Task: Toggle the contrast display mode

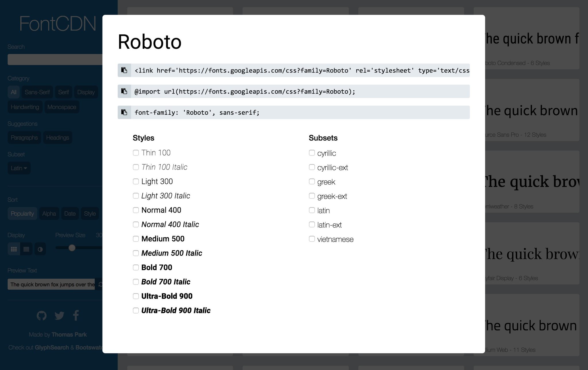Action: pyautogui.click(x=40, y=249)
